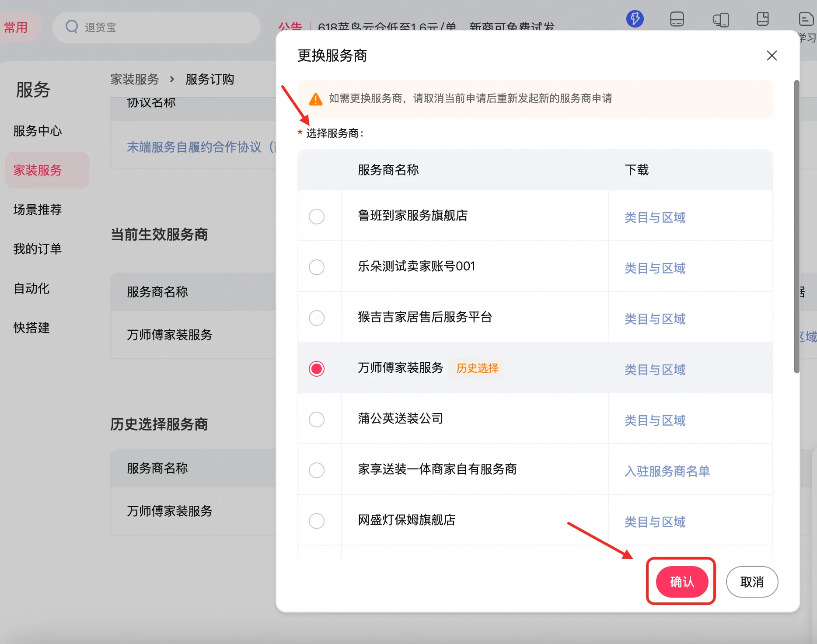Viewport: 817px width, 644px height.
Task: Click 万师傅家装服务 under 历史选择服务商
Action: click(x=170, y=511)
